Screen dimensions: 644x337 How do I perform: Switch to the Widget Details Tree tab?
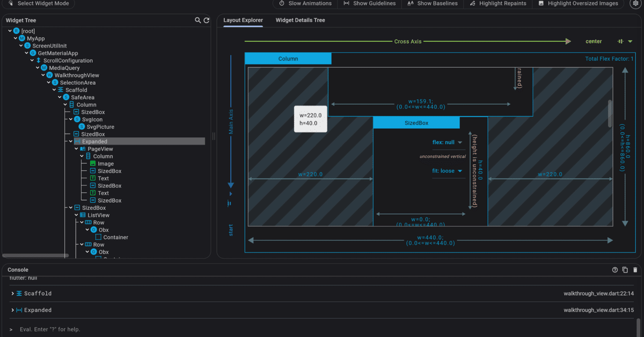click(x=300, y=20)
